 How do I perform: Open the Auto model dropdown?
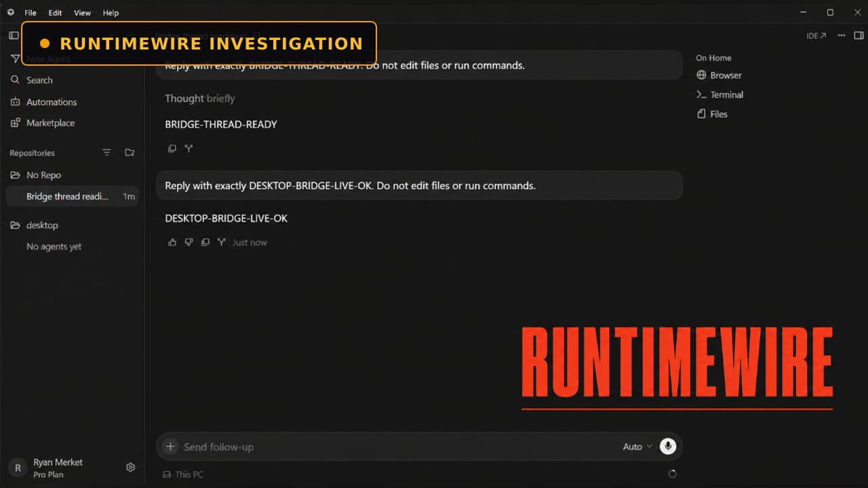pyautogui.click(x=637, y=447)
